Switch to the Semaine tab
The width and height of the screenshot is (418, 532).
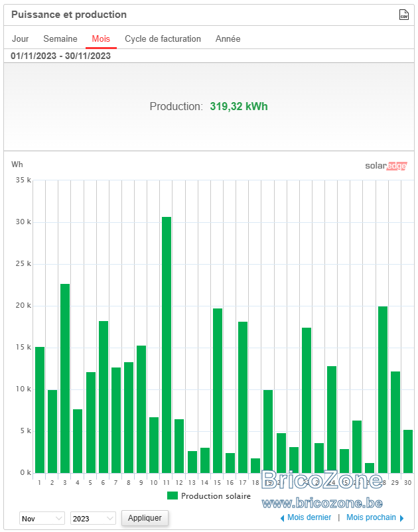(60, 38)
